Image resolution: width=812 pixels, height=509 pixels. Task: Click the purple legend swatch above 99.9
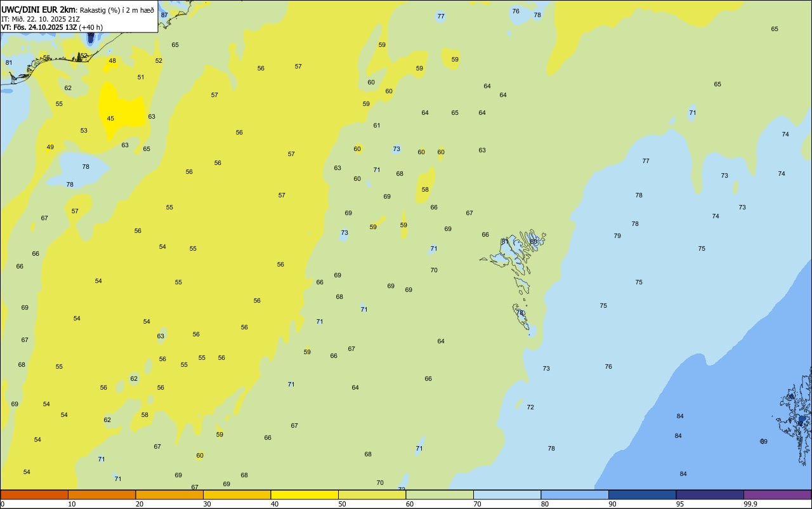coord(777,494)
